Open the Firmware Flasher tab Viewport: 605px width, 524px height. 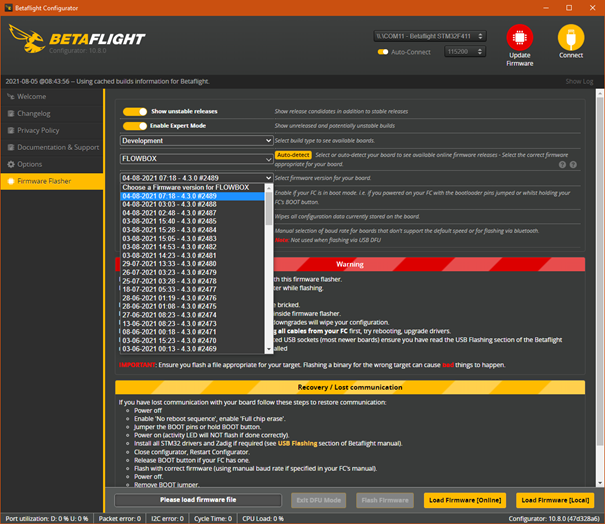pos(52,181)
